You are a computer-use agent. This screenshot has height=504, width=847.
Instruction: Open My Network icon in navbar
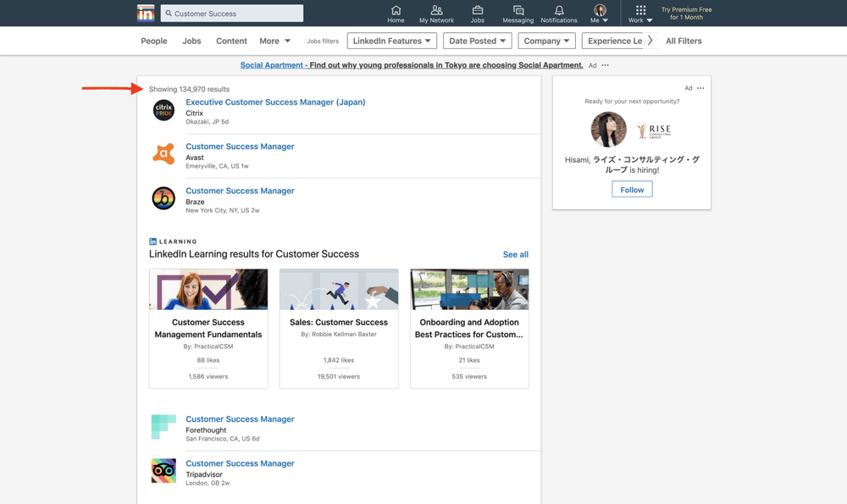point(436,10)
